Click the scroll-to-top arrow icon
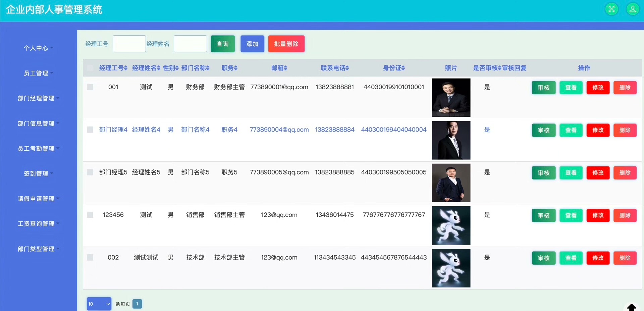This screenshot has width=644, height=311. click(x=632, y=307)
